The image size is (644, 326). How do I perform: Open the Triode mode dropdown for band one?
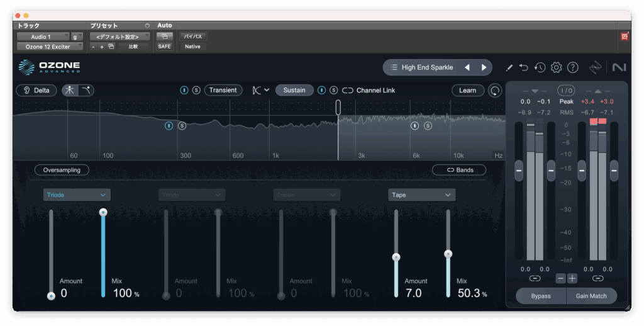[x=77, y=195]
